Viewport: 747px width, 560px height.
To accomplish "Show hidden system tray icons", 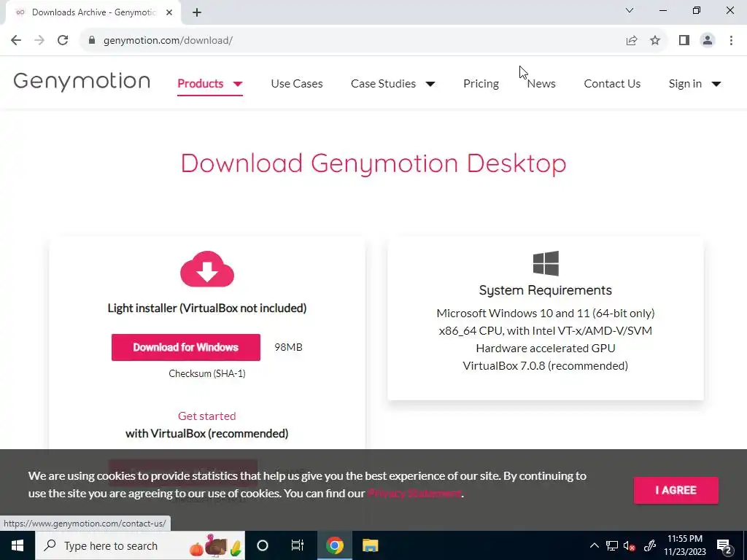I will (x=594, y=545).
